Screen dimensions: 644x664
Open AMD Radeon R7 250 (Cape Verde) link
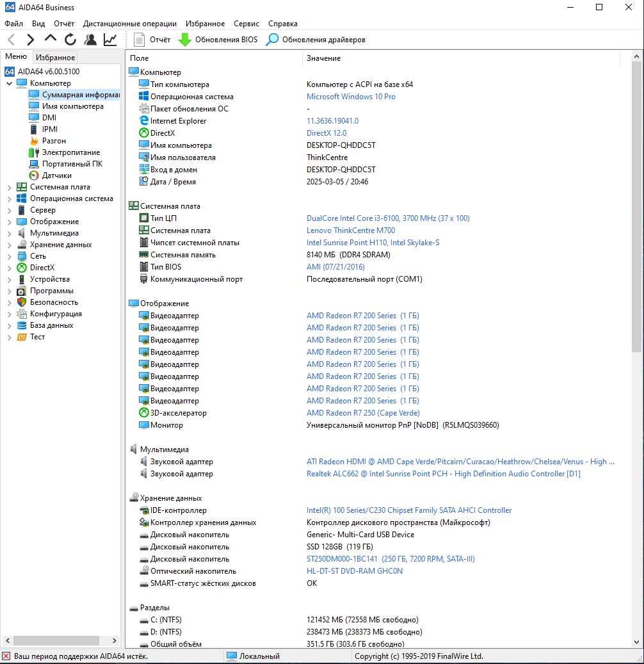[x=363, y=413]
